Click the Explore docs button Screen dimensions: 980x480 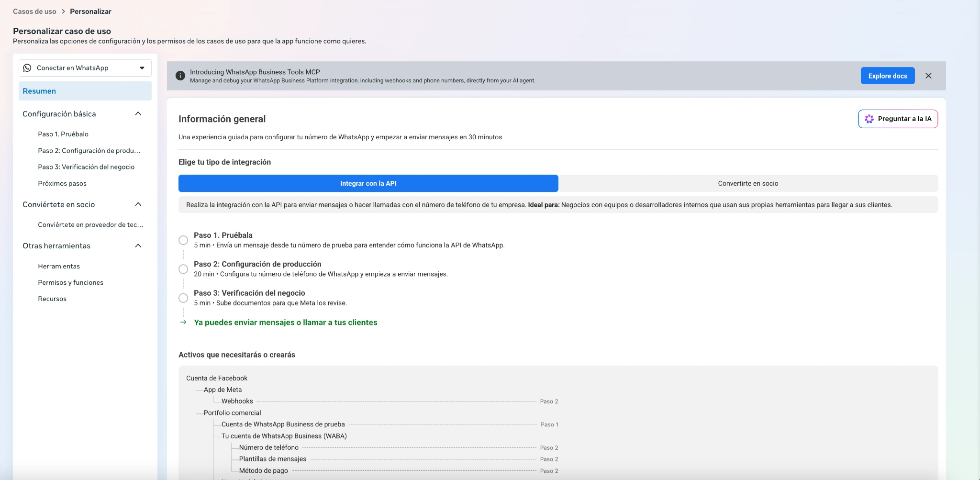[888, 76]
